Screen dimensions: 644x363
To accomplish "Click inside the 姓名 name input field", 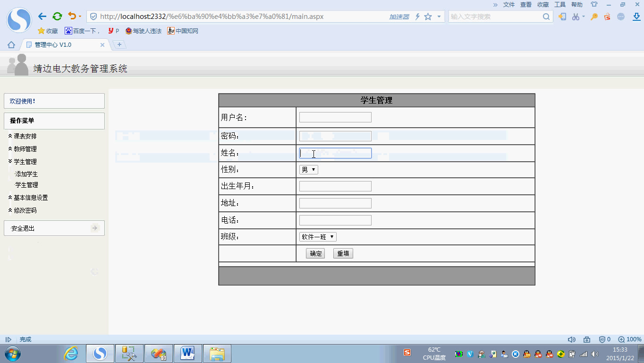I will point(335,153).
